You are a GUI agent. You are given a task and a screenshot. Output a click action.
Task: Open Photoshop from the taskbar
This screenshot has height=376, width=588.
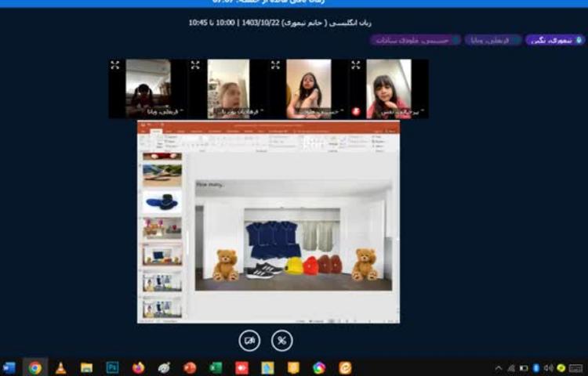(x=112, y=367)
